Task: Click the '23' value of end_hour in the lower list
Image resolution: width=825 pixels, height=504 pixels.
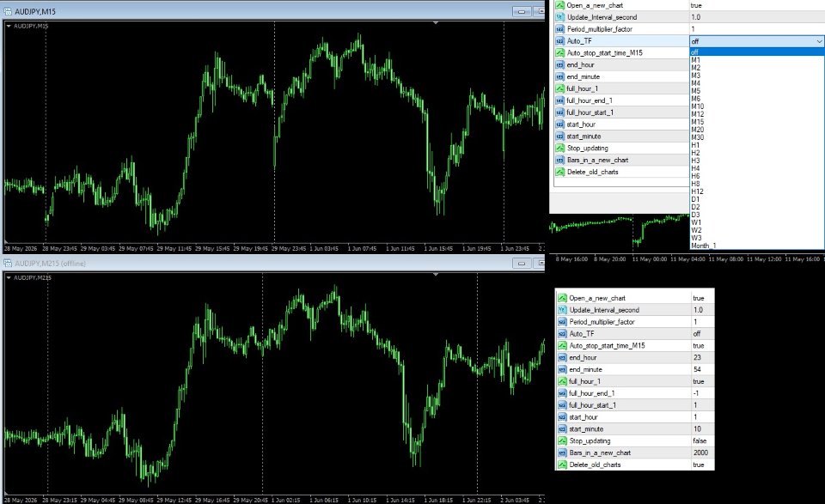Action: [x=697, y=357]
